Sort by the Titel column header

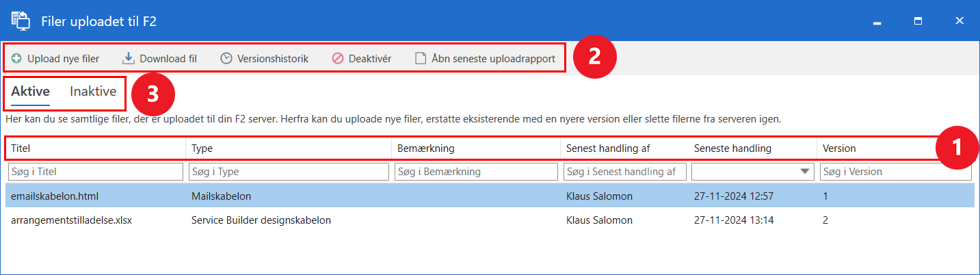click(x=21, y=148)
